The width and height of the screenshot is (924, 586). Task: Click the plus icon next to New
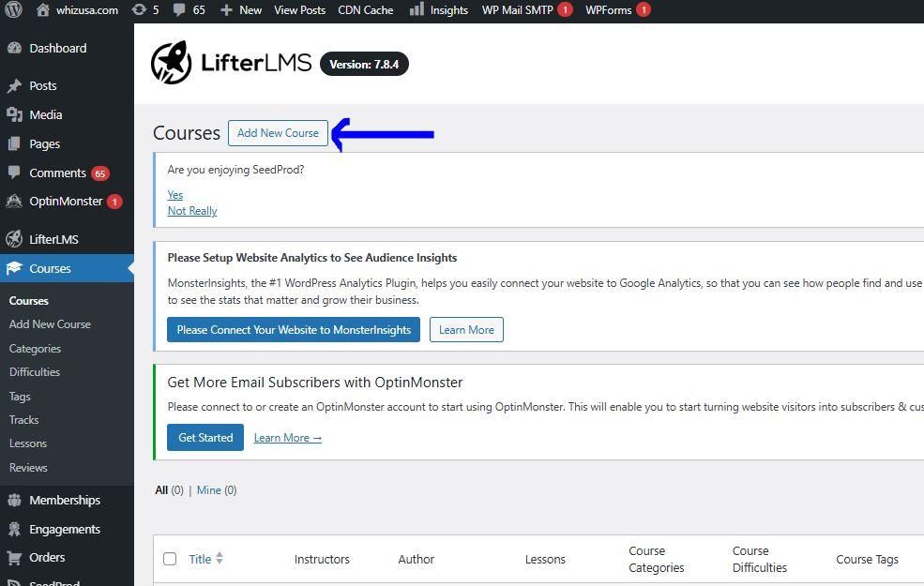[x=226, y=10]
